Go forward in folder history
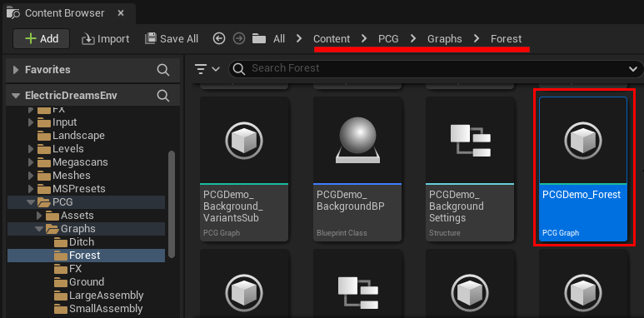This screenshot has height=318, width=644. (239, 38)
